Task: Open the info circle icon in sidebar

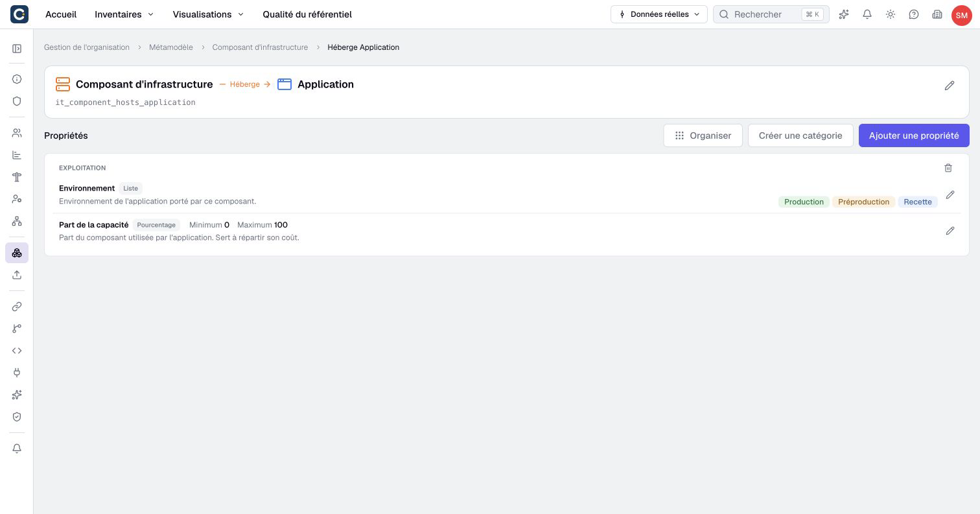Action: coord(17,79)
